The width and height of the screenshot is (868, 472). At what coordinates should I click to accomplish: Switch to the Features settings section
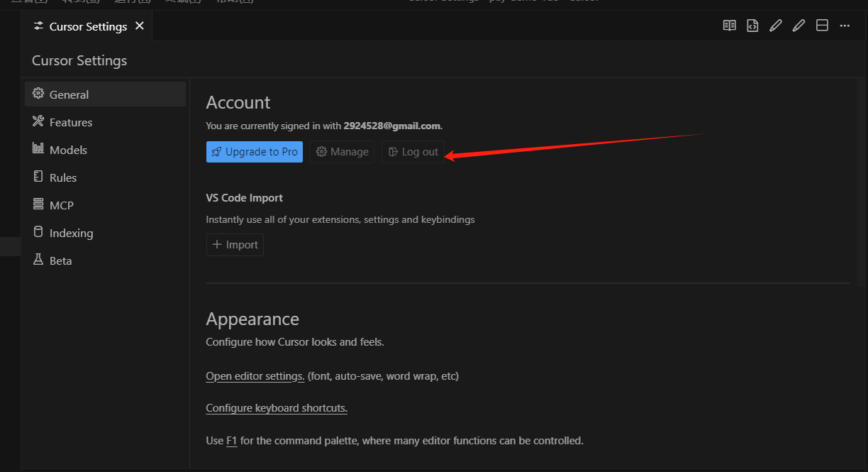click(106, 122)
